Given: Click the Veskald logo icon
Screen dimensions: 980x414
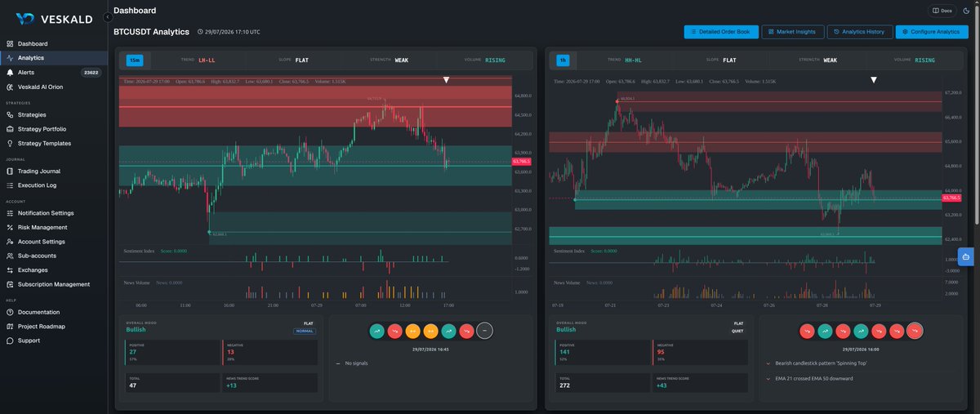Looking at the screenshot, I should click(24, 17).
